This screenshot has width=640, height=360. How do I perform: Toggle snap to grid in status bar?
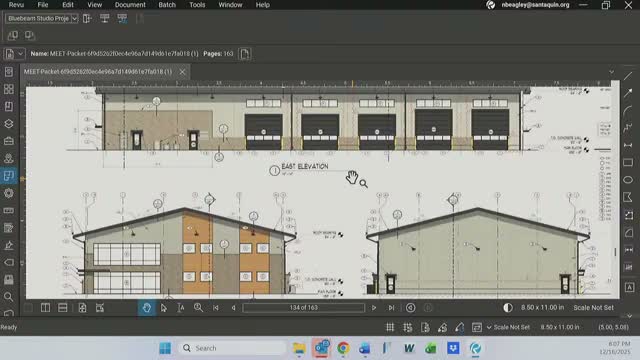[407, 327]
